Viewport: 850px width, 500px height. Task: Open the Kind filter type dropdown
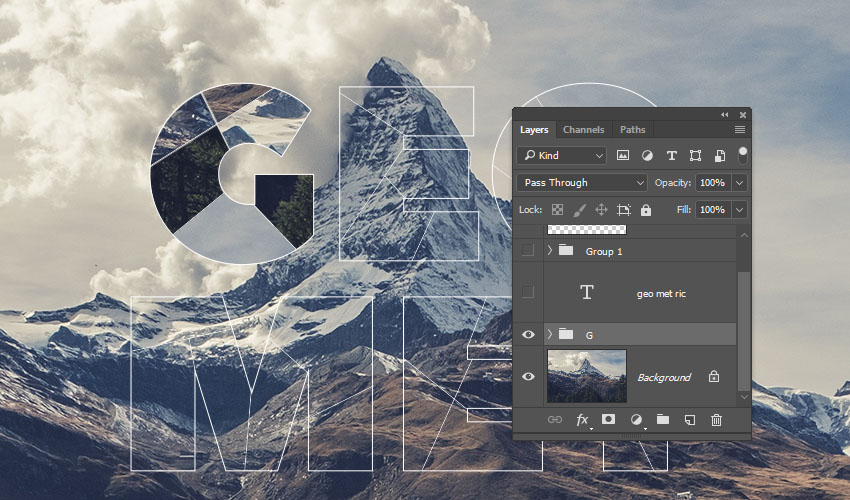[562, 156]
